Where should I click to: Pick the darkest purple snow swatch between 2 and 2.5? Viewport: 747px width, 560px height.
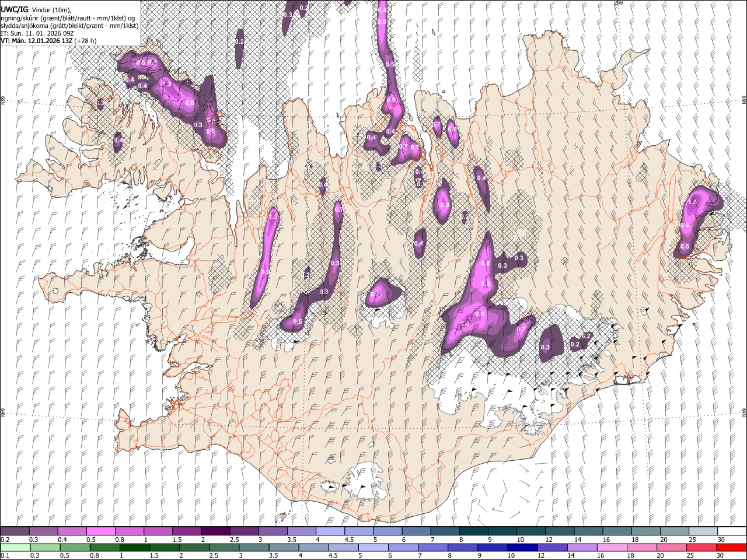215,531
